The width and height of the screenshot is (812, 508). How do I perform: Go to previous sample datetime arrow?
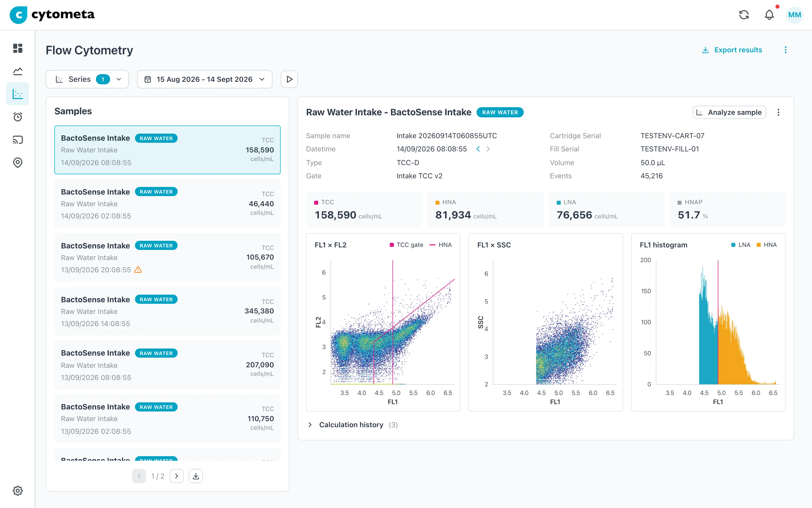[478, 149]
